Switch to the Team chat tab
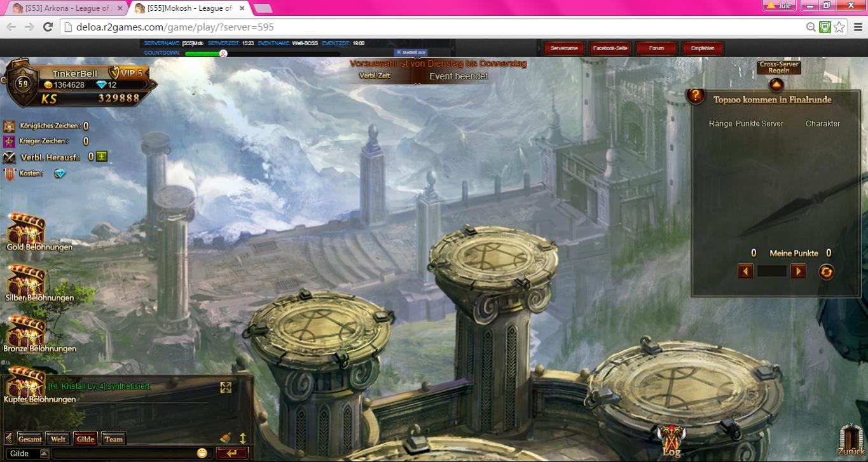Screen dimensions: 868x462 point(114,439)
